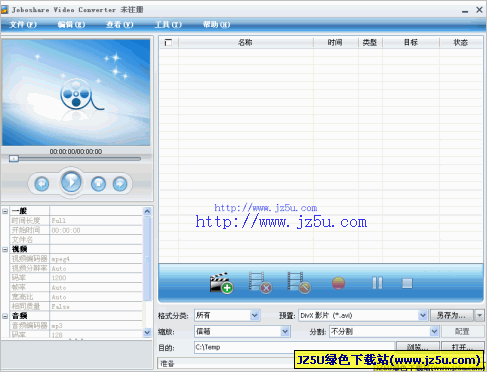Start conversion with the round red button
This screenshot has height=372, width=487.
(338, 283)
